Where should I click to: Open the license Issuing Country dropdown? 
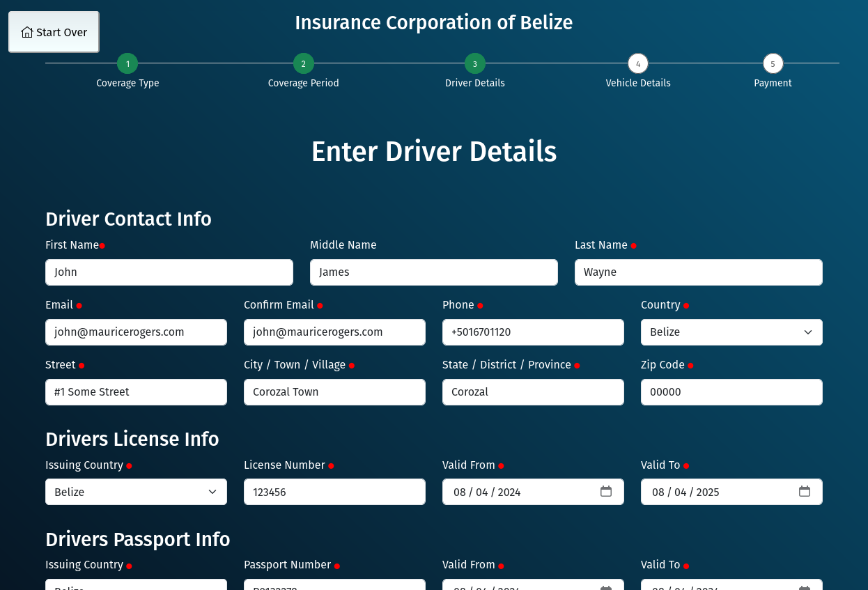coord(136,492)
